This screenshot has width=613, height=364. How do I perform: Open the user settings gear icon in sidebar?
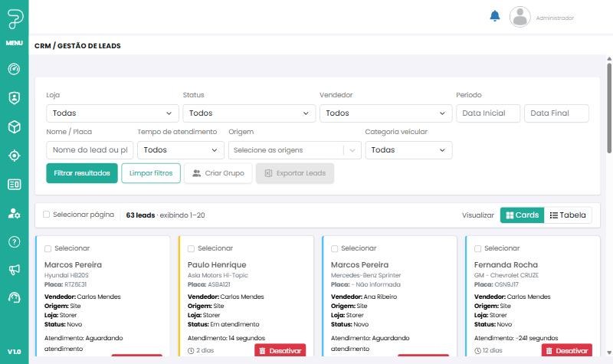point(14,213)
